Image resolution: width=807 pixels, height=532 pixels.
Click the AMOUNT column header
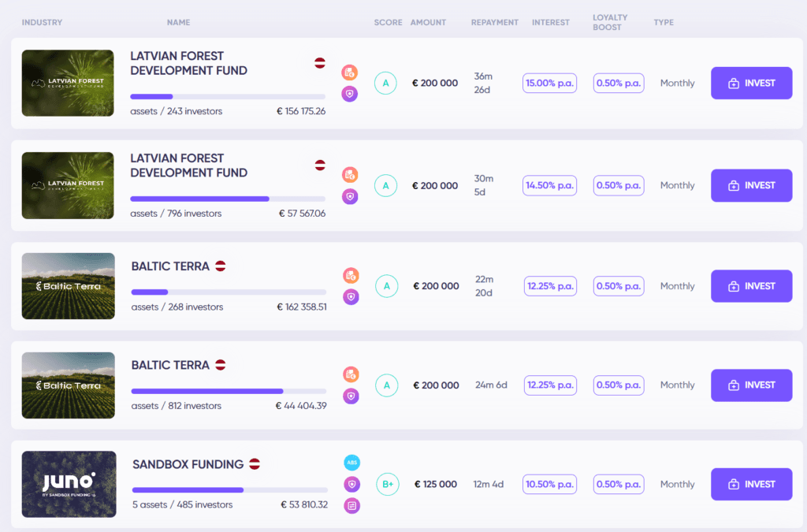point(428,23)
